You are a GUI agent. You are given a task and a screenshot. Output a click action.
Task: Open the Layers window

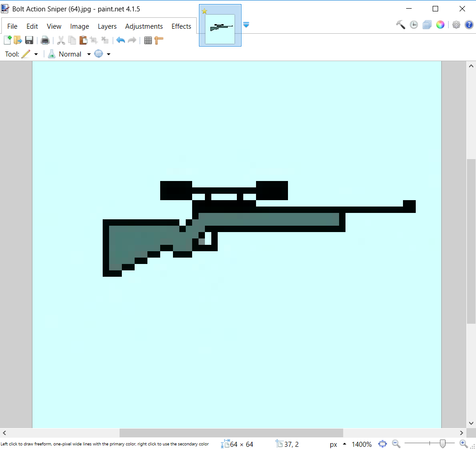pyautogui.click(x=427, y=25)
